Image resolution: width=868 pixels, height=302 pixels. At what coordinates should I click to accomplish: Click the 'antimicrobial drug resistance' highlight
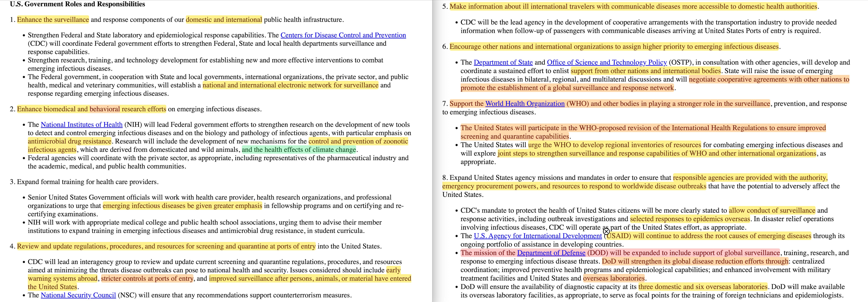coord(69,141)
